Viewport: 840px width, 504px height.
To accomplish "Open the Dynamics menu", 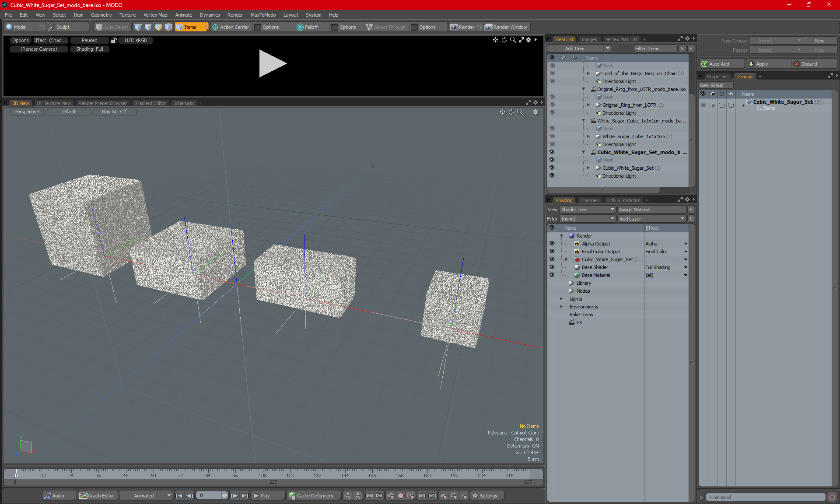I will pyautogui.click(x=210, y=15).
